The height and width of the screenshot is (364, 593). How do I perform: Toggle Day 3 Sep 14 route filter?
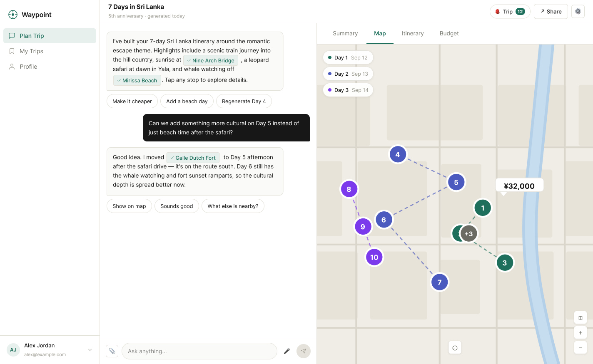pos(348,90)
